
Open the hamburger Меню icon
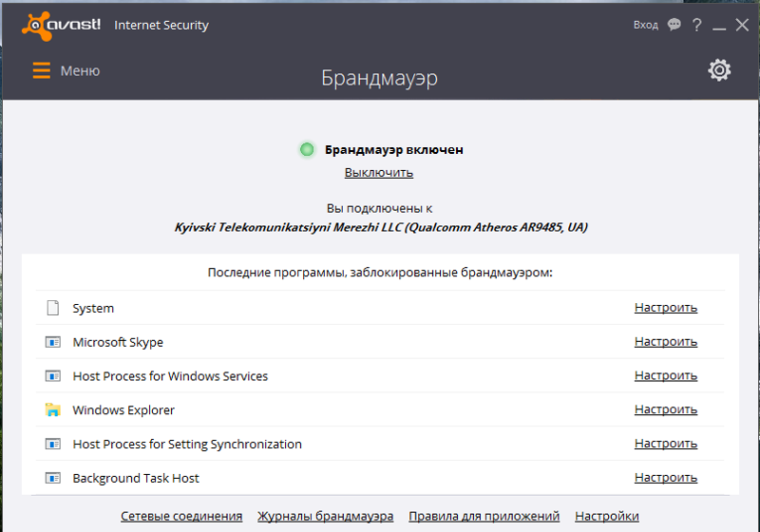tap(42, 70)
